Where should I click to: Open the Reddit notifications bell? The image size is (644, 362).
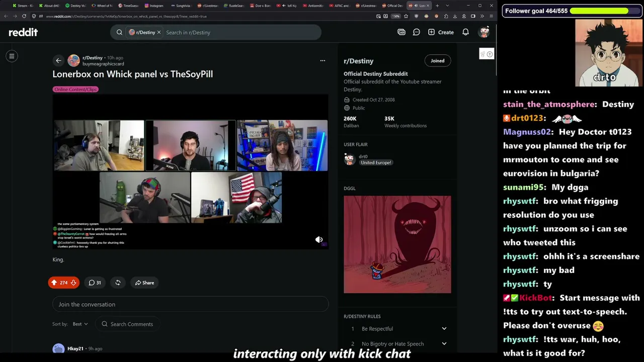[466, 32]
